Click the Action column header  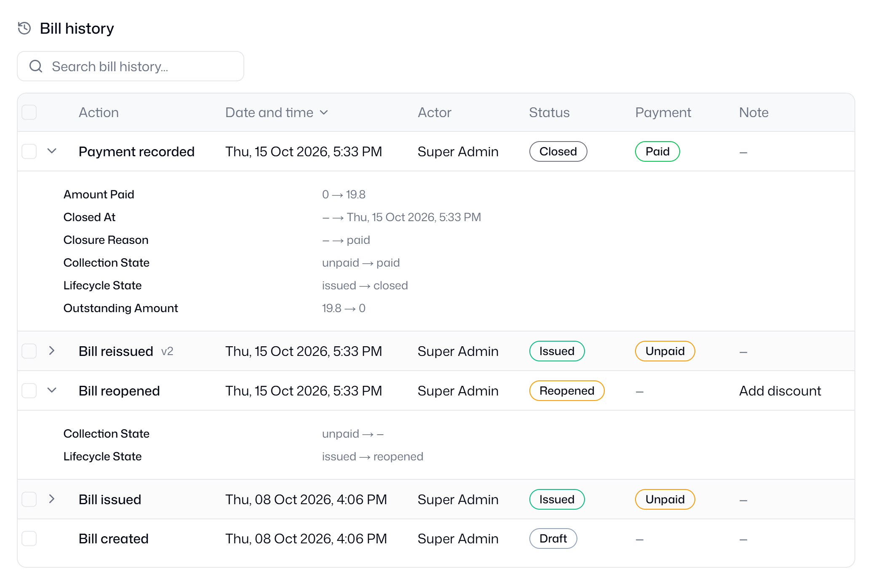coord(99,112)
